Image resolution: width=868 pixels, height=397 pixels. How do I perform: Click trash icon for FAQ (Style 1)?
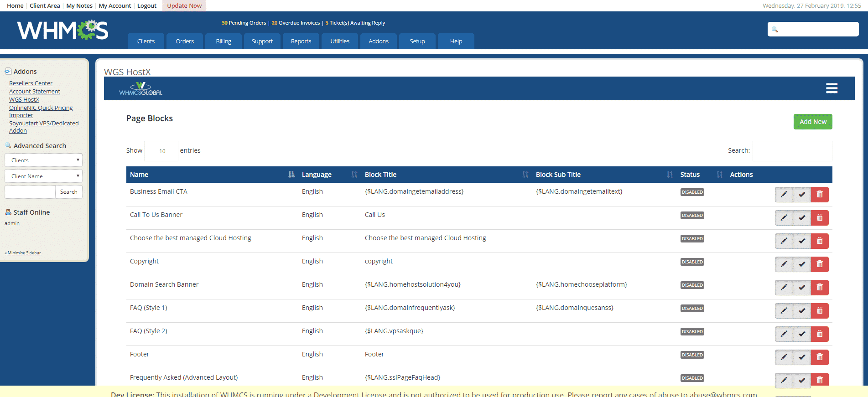[x=820, y=311]
